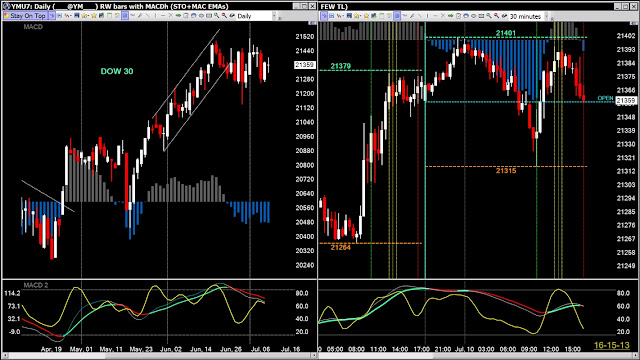The height and width of the screenshot is (360, 640).
Task: Click the eye-like last icon in 30 minutes toolbar
Action: 504,16
